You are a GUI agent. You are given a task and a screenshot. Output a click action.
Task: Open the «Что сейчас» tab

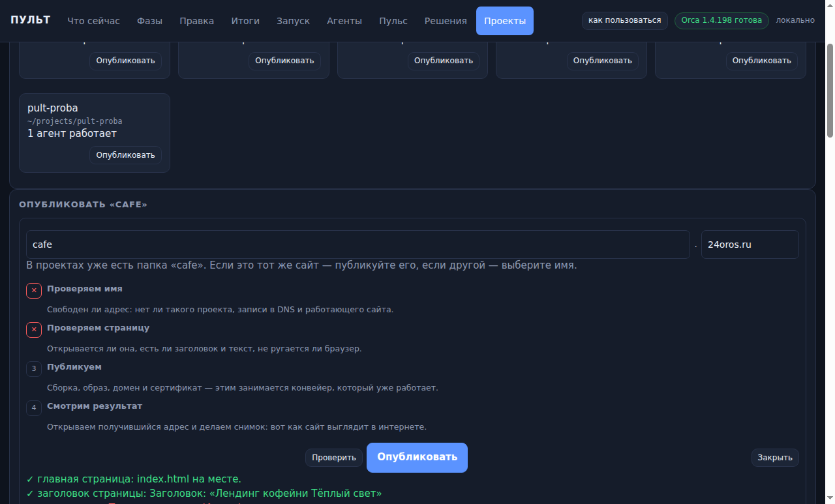point(94,21)
